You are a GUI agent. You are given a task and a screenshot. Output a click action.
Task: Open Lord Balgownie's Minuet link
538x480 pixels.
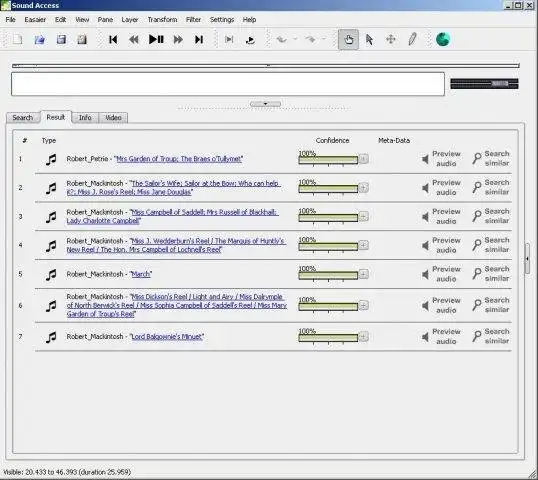(167, 337)
